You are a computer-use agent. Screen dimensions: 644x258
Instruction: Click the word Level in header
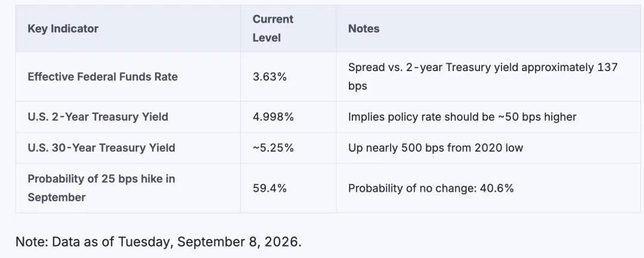tap(267, 38)
